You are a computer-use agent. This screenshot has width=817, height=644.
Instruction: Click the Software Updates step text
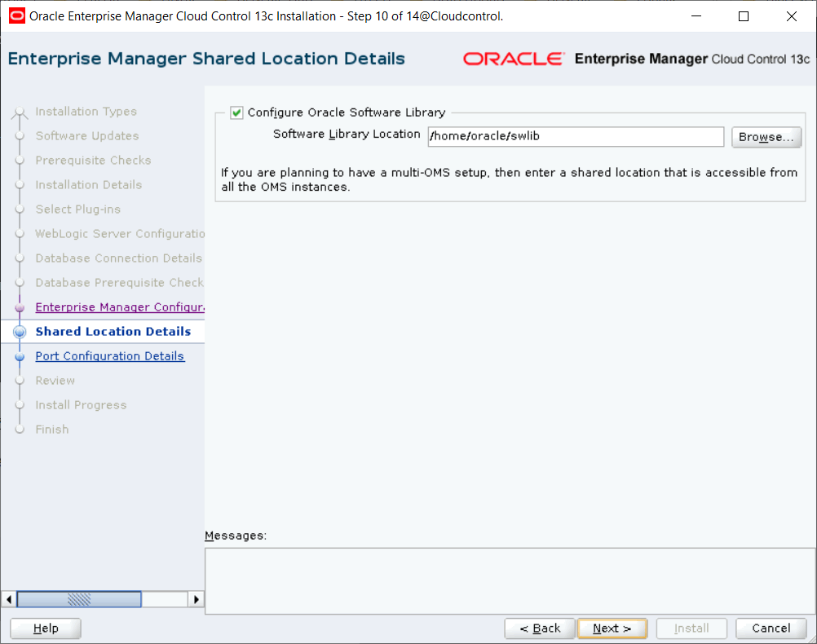pos(87,136)
